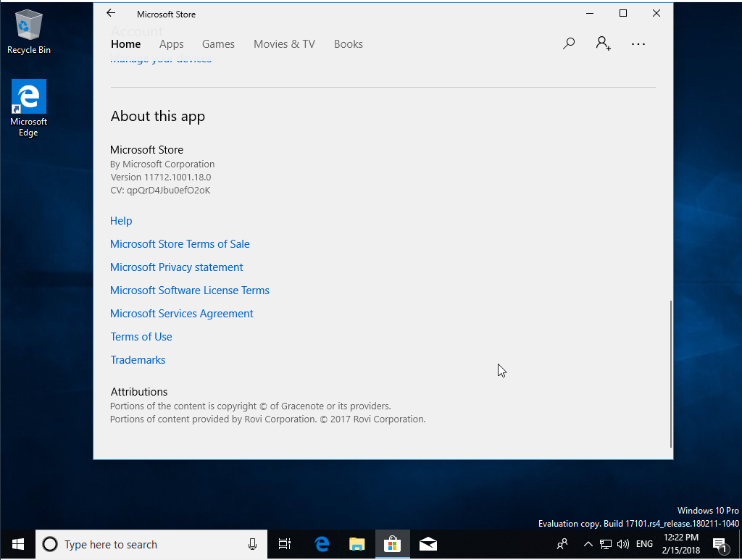Minimize the Microsoft Store window
This screenshot has width=742, height=560.
coord(590,13)
